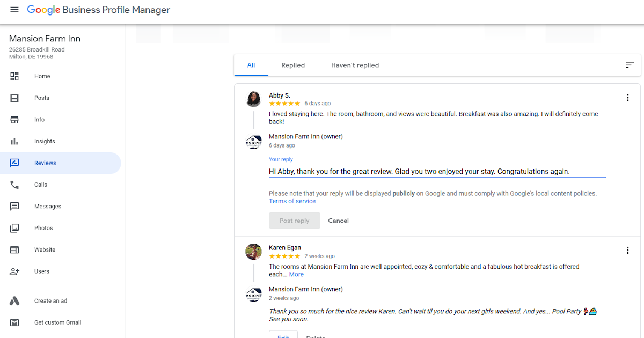Expand Karen Egan's review with More

296,274
